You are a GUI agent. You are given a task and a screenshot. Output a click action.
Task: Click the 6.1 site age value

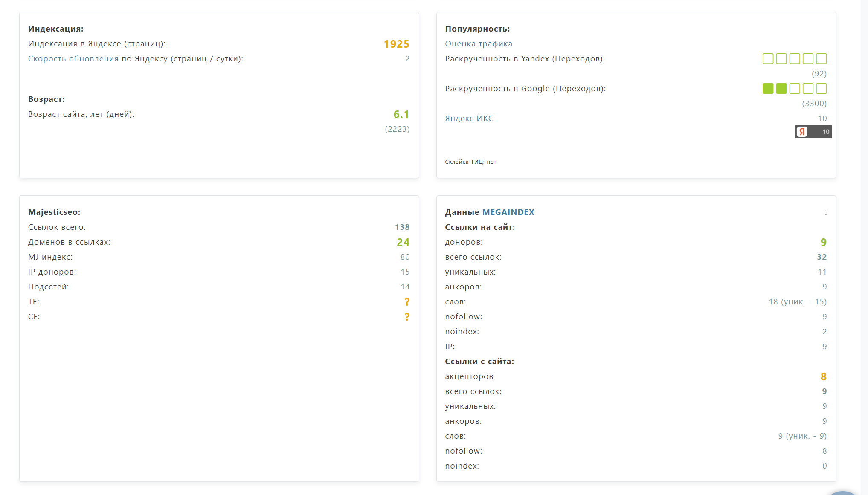[x=401, y=114]
